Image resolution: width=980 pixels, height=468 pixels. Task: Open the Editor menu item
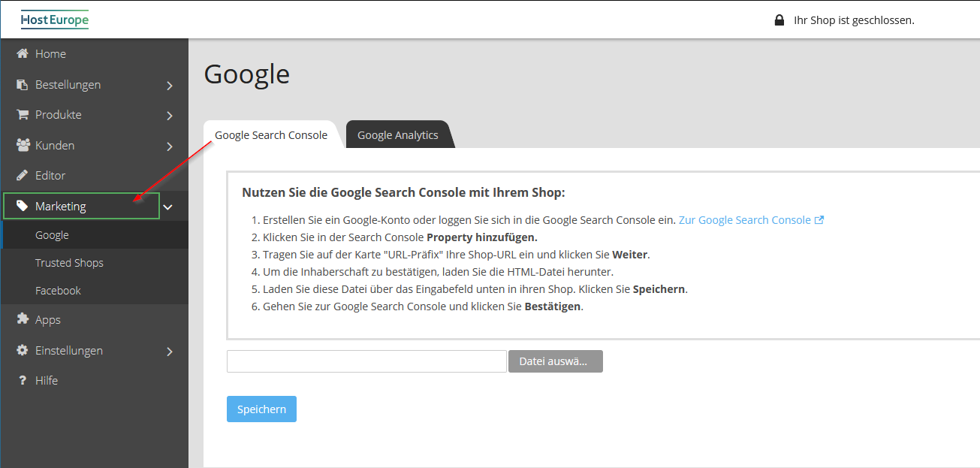tap(94, 176)
